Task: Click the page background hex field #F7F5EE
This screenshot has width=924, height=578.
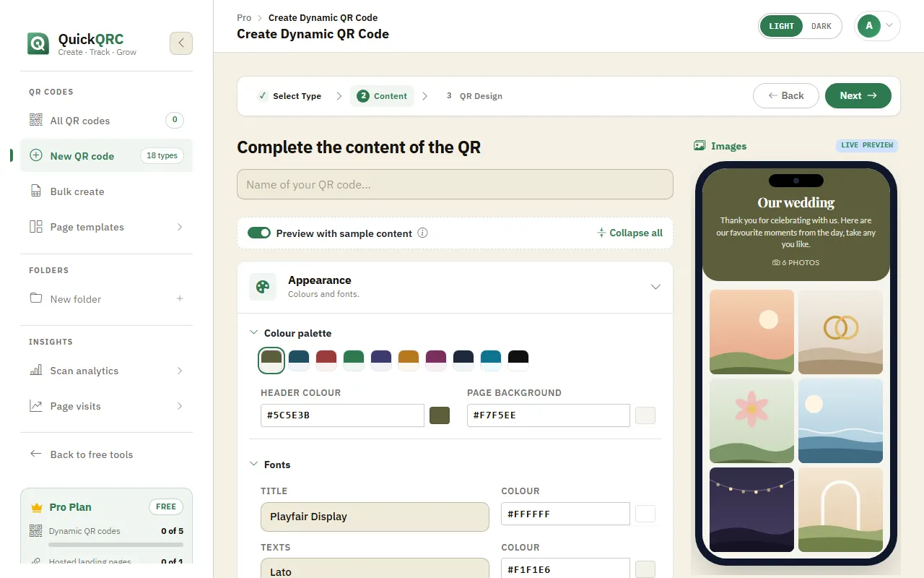Action: point(548,415)
